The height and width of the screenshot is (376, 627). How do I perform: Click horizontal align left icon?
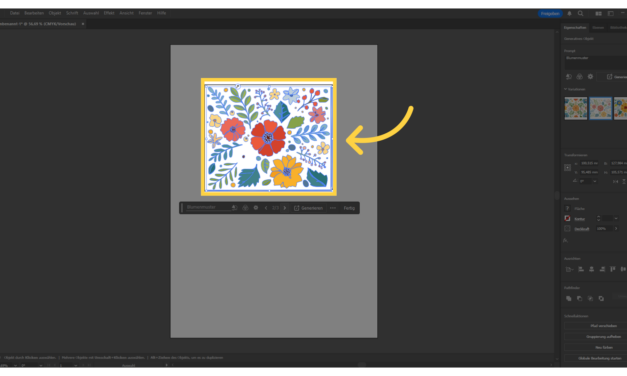click(x=581, y=270)
